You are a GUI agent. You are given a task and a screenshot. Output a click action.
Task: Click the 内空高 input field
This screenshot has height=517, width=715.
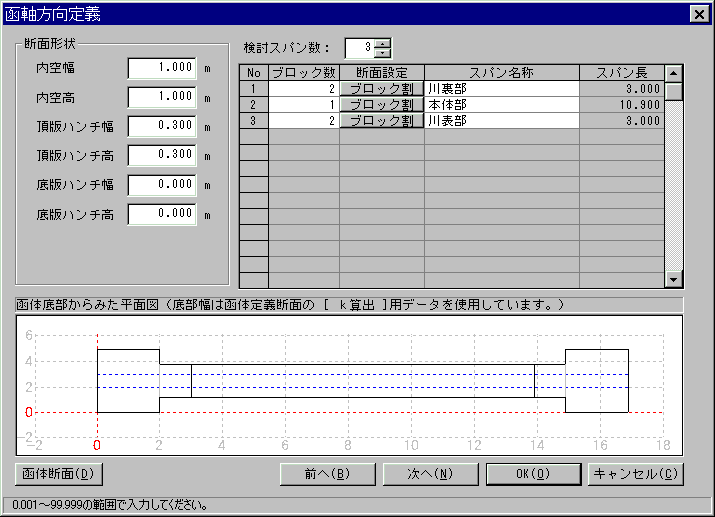click(162, 97)
